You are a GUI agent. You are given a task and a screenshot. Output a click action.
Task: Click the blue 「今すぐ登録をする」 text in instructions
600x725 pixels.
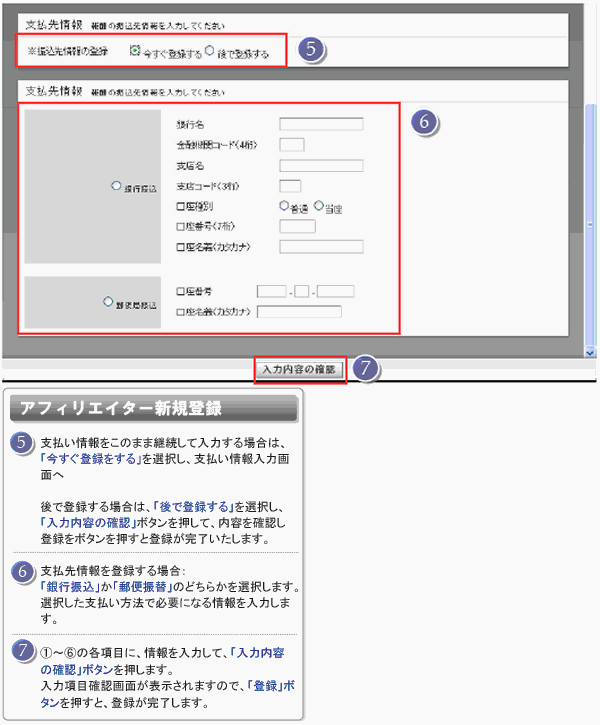[x=91, y=459]
